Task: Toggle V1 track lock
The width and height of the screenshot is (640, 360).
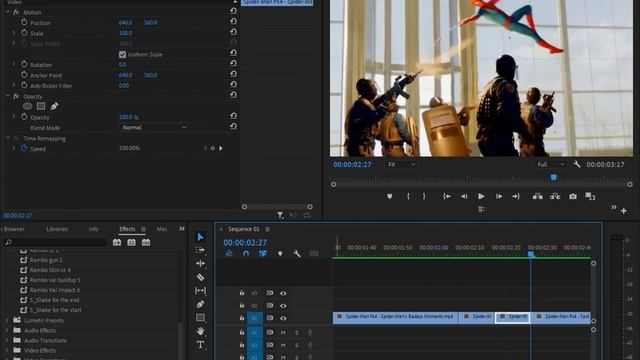Action: (x=242, y=318)
